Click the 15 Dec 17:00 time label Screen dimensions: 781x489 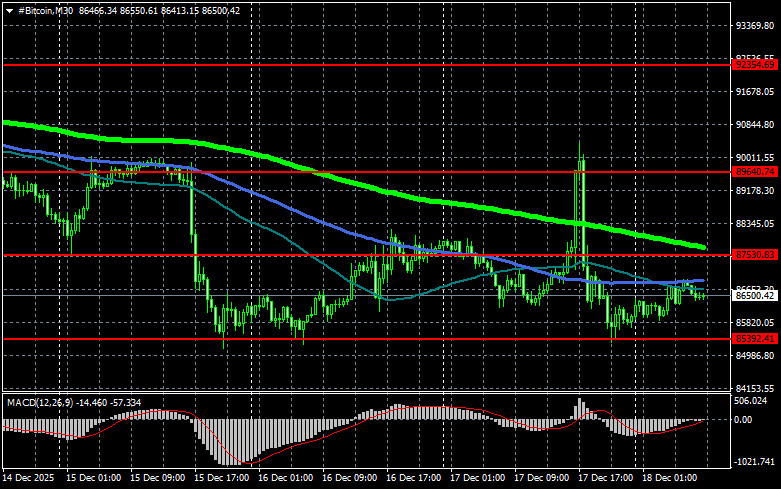pos(222,478)
